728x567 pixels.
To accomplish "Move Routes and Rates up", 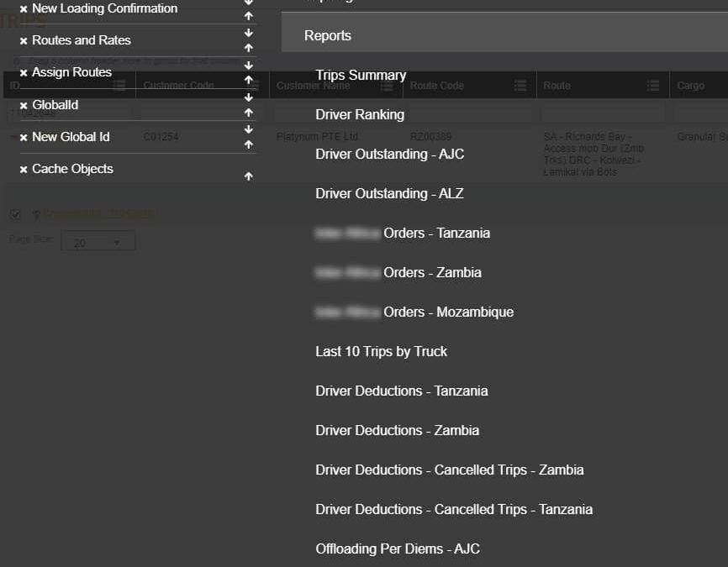I will [x=249, y=48].
